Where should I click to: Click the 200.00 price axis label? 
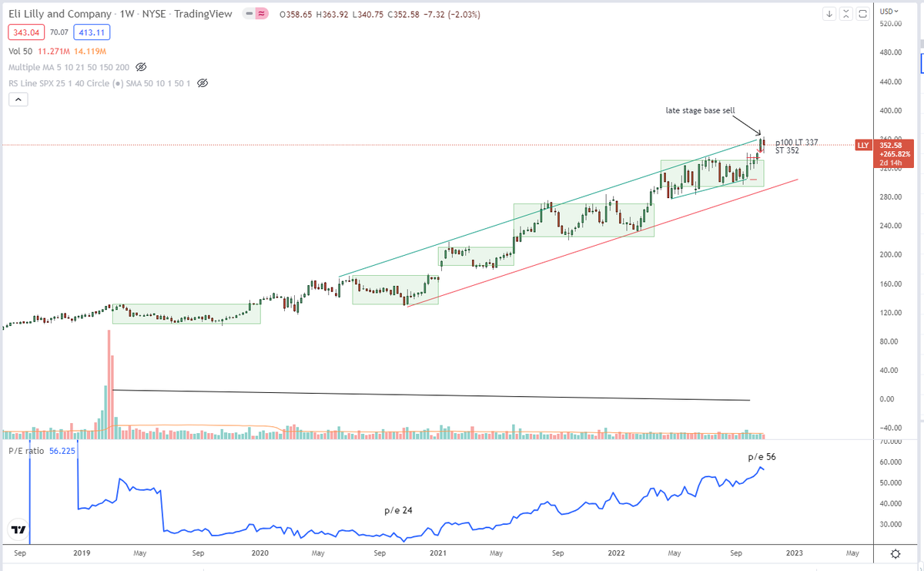(890, 255)
